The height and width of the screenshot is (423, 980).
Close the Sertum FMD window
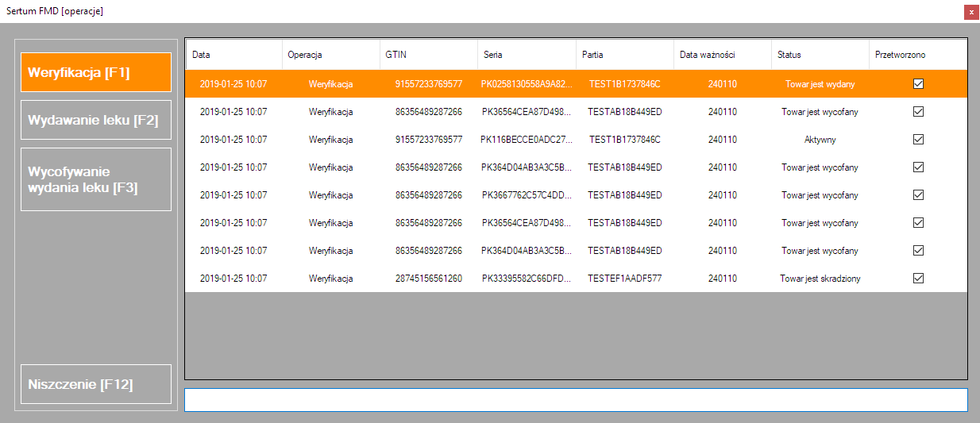click(970, 12)
